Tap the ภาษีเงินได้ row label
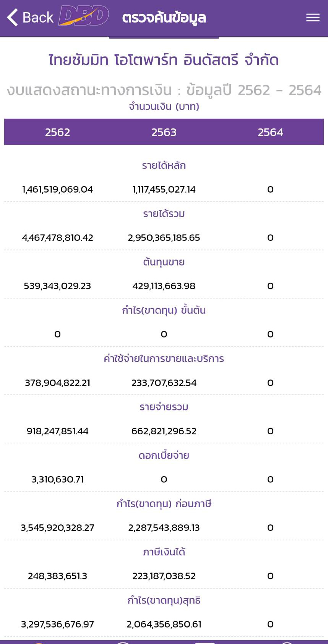The height and width of the screenshot is (644, 328). click(164, 552)
